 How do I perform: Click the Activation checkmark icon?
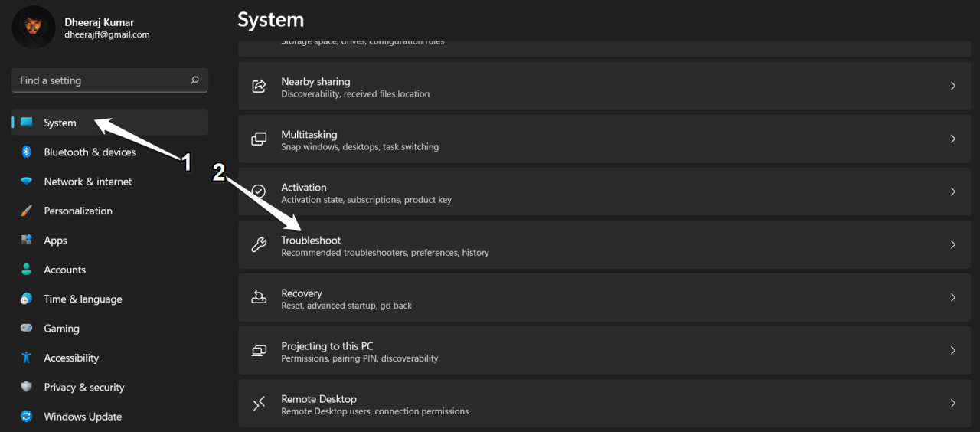(260, 191)
